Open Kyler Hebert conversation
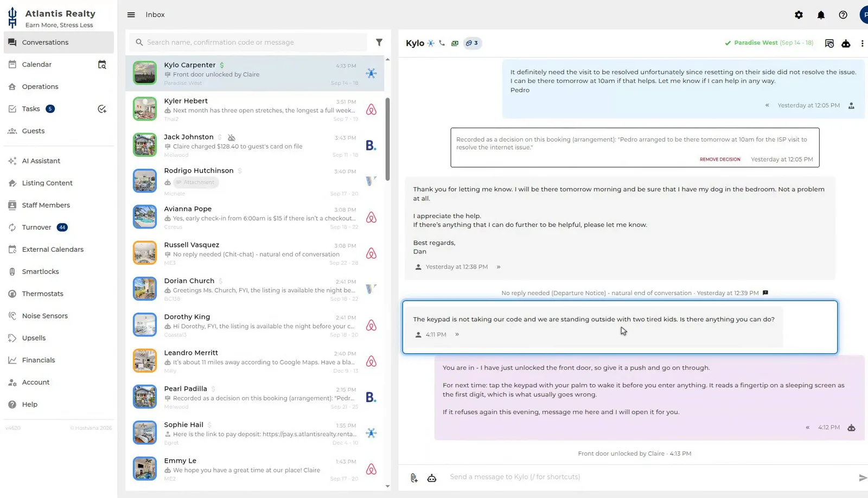Image resolution: width=868 pixels, height=498 pixels. tap(255, 109)
